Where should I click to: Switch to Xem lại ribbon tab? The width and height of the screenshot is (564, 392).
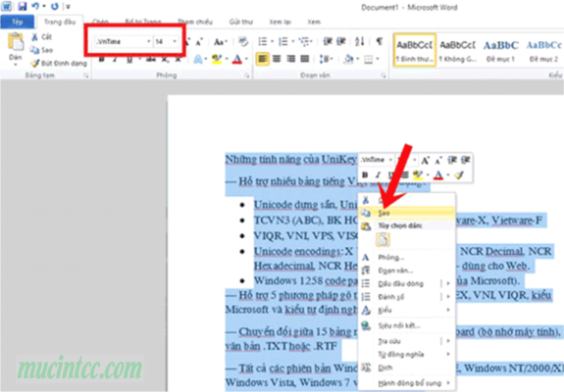280,22
